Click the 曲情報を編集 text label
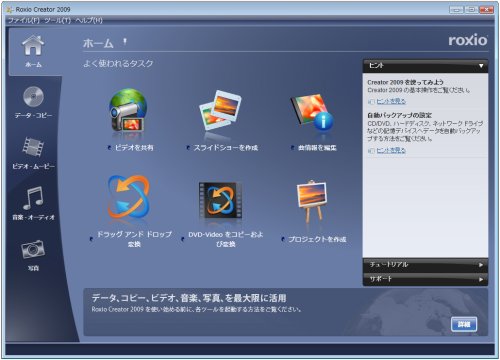Viewport: 500px width, 360px height. (x=317, y=148)
